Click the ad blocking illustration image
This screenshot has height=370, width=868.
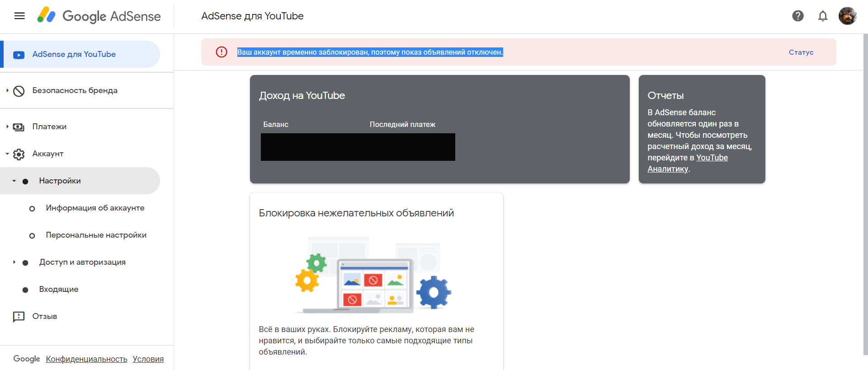pos(373,275)
